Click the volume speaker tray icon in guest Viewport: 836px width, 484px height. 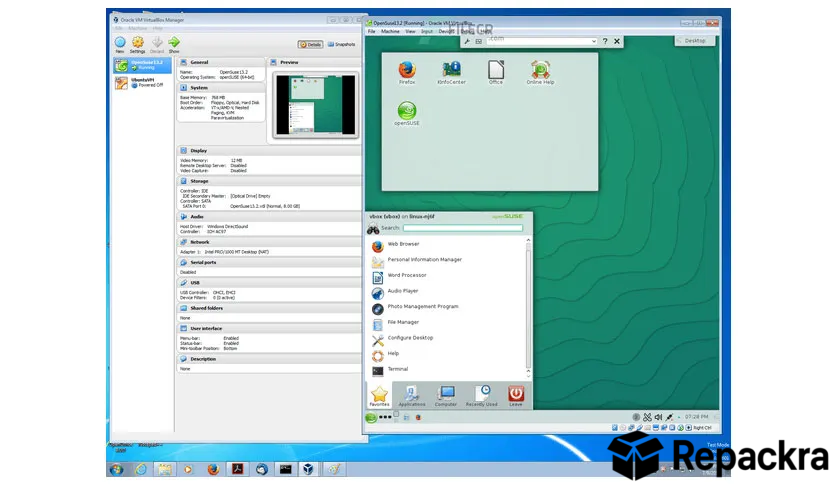point(658,417)
